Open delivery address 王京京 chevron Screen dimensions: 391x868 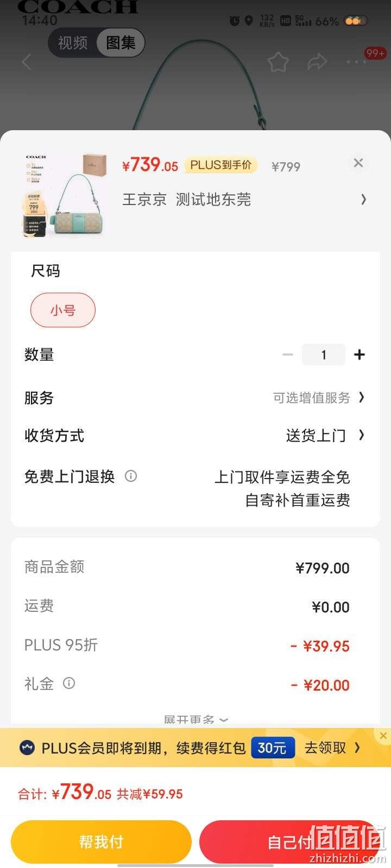pos(363,200)
